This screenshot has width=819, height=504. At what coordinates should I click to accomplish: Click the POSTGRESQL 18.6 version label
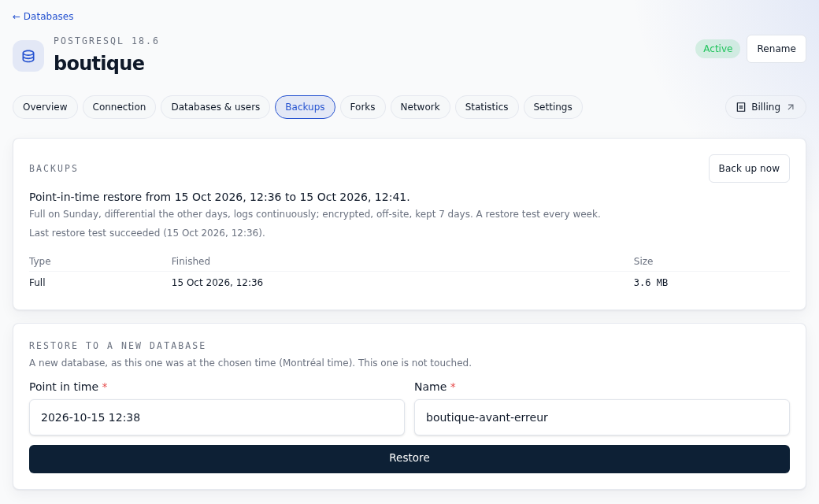[106, 41]
